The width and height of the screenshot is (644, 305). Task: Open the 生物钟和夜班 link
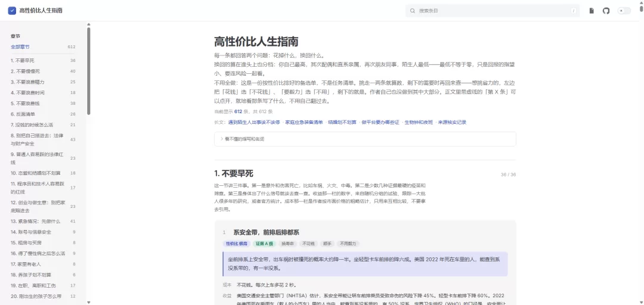point(419,122)
